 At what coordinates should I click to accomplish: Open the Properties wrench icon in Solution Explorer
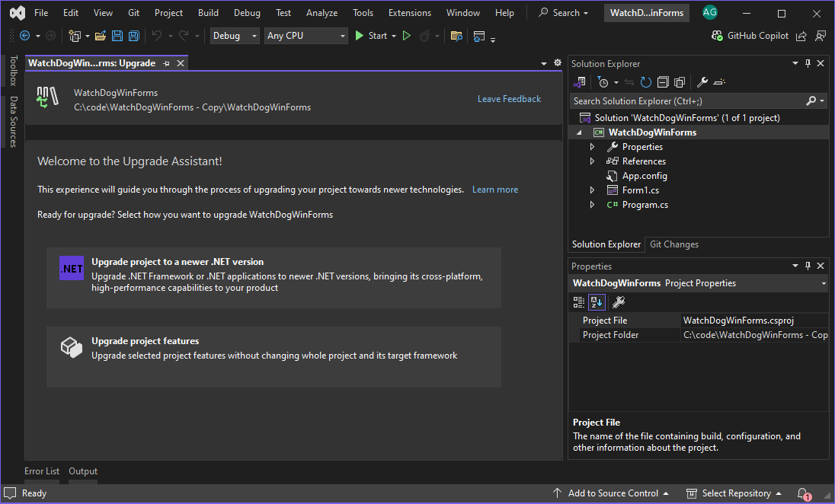(x=702, y=81)
